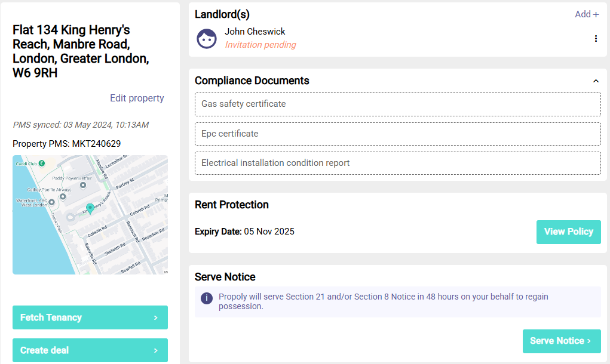
Task: View the Rent Protection policy
Action: click(x=568, y=232)
